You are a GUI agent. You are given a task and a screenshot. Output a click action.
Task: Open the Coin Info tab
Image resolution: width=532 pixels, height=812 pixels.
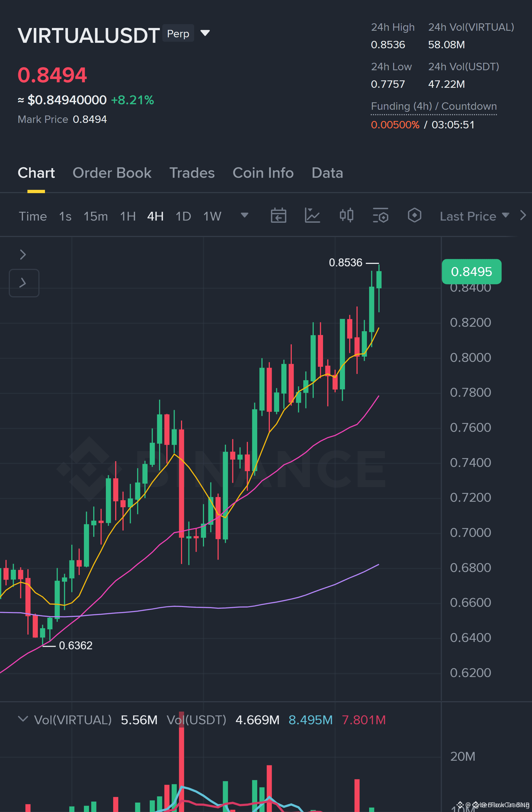(263, 173)
